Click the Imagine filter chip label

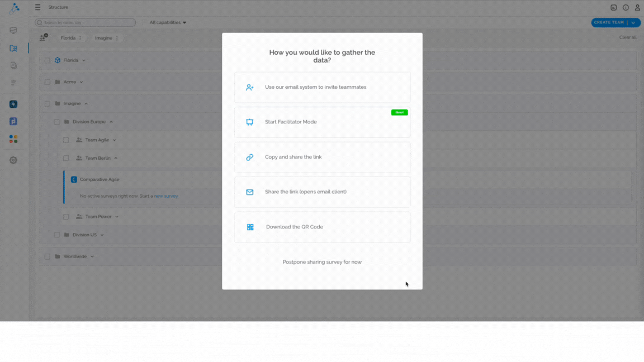point(103,38)
